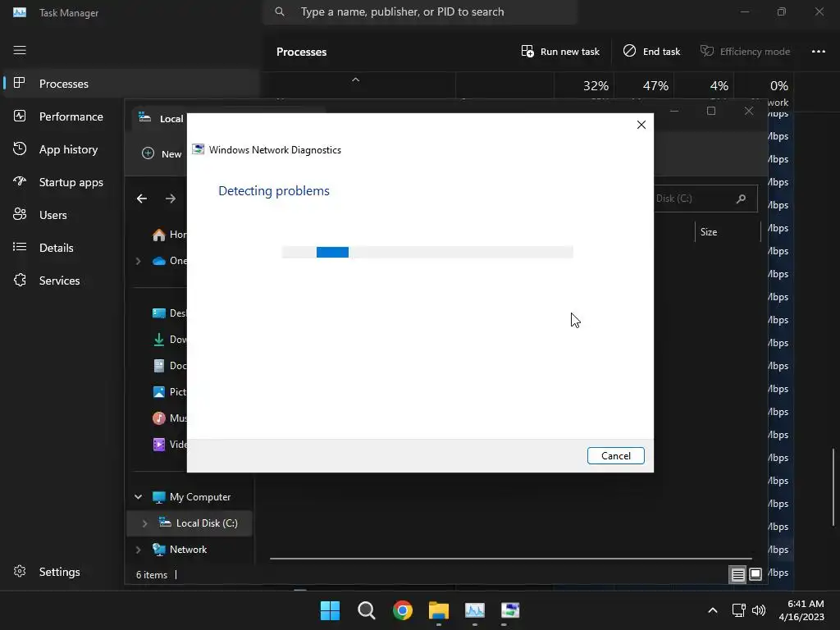Switch to the Users page in Task Manager
The height and width of the screenshot is (630, 840).
(53, 215)
